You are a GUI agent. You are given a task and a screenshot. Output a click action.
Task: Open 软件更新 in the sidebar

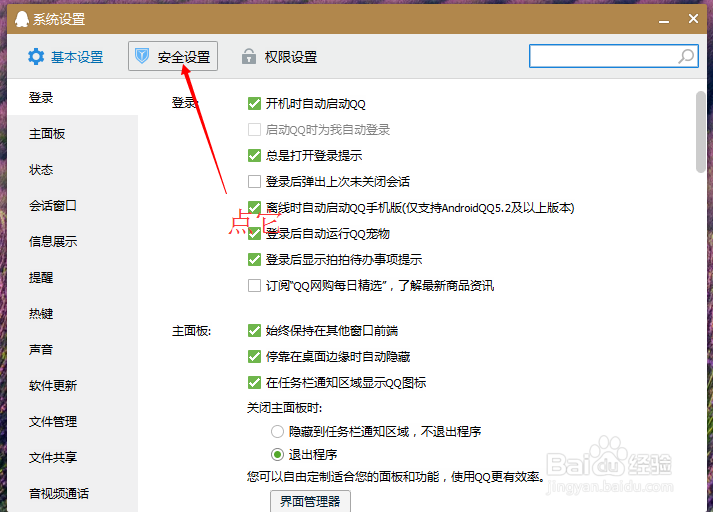tap(73, 386)
